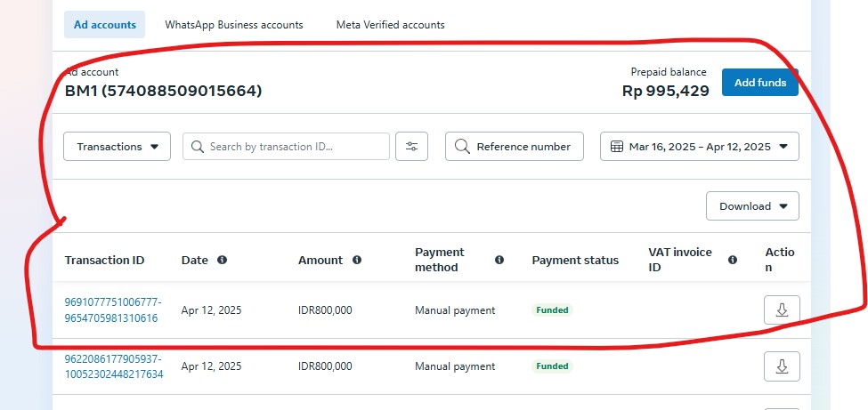Click info icon next to Amount header
Screen dimensions: 868x410
(357, 261)
